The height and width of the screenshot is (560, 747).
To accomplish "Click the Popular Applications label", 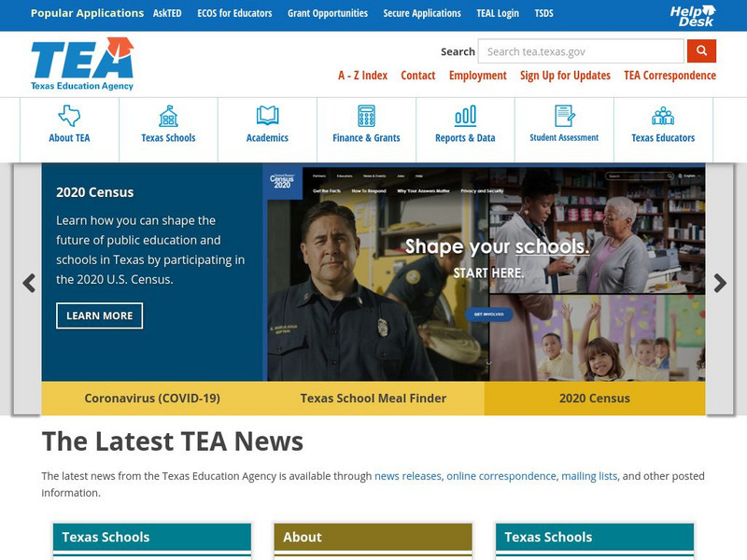I will (x=87, y=13).
